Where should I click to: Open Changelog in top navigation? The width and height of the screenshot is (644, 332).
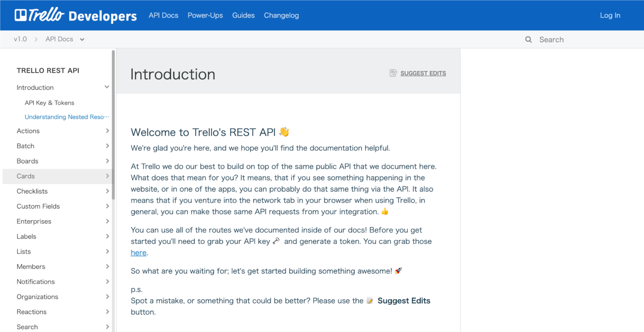(x=281, y=15)
